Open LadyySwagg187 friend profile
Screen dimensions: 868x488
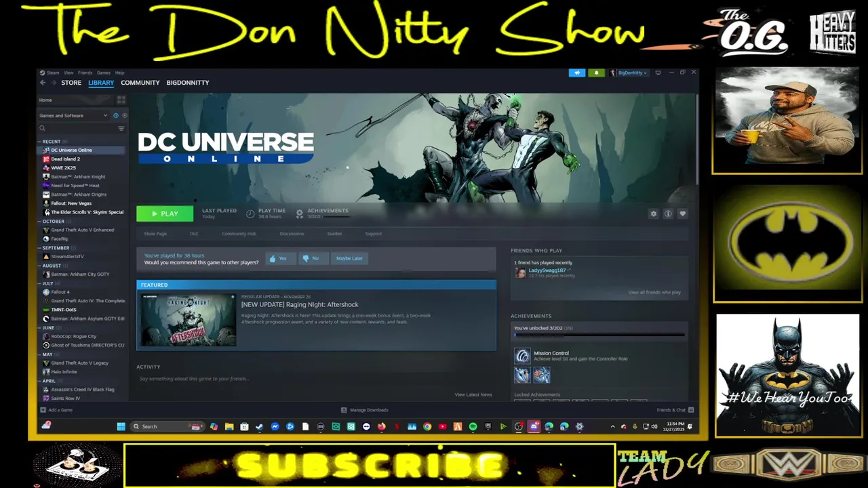tap(547, 270)
